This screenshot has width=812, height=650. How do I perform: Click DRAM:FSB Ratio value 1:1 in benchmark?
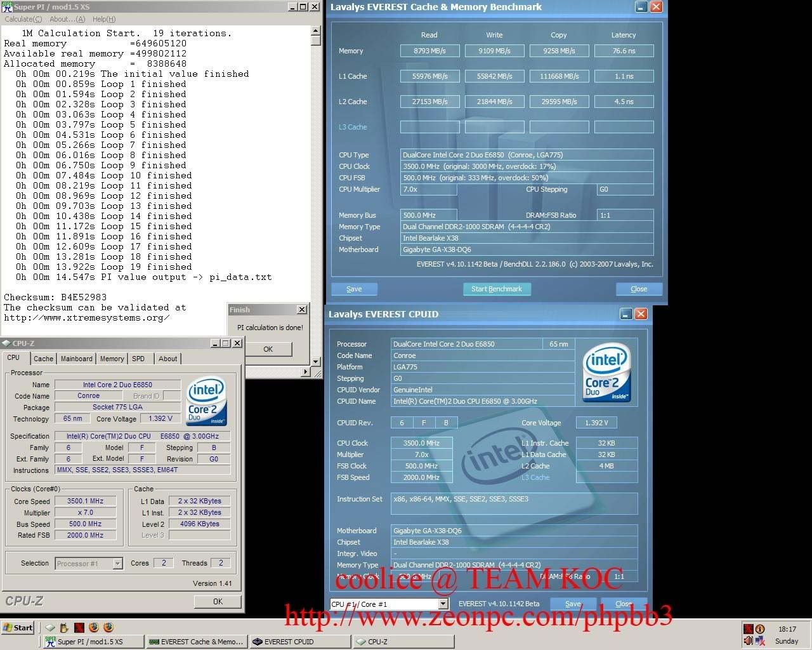(625, 215)
